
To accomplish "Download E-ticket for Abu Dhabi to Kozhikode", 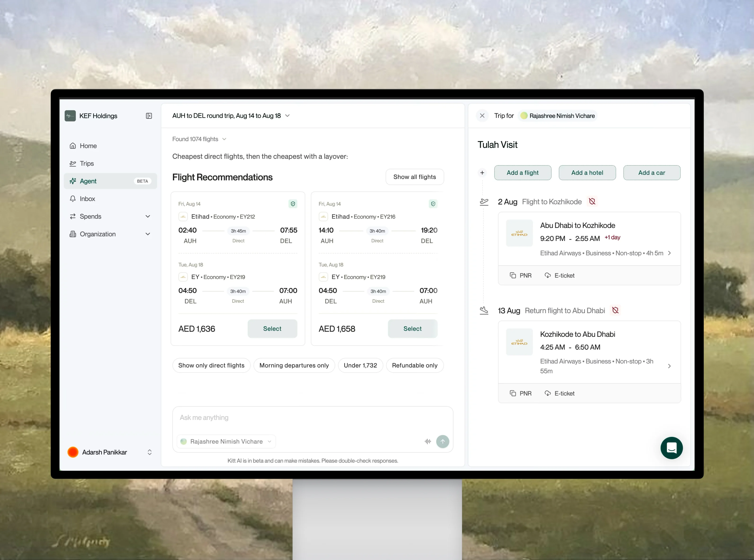I will [559, 276].
